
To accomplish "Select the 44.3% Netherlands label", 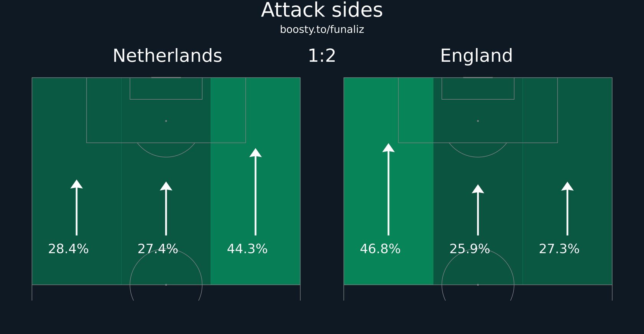I will click(247, 249).
